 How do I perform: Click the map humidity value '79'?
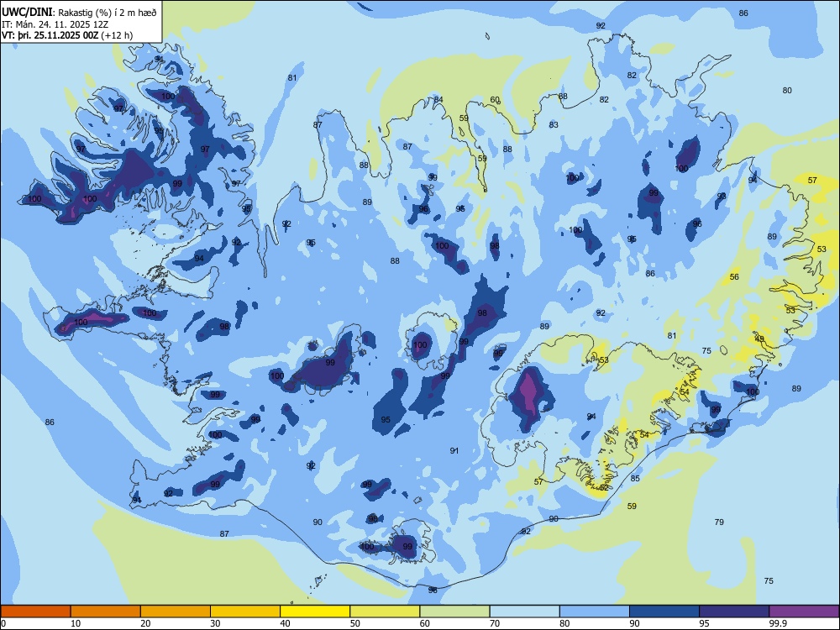[x=719, y=522]
